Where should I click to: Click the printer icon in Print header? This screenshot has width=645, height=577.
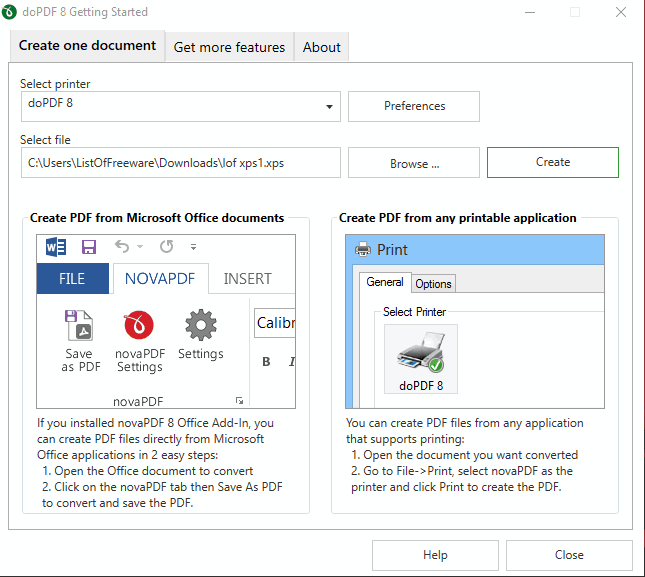pyautogui.click(x=363, y=249)
